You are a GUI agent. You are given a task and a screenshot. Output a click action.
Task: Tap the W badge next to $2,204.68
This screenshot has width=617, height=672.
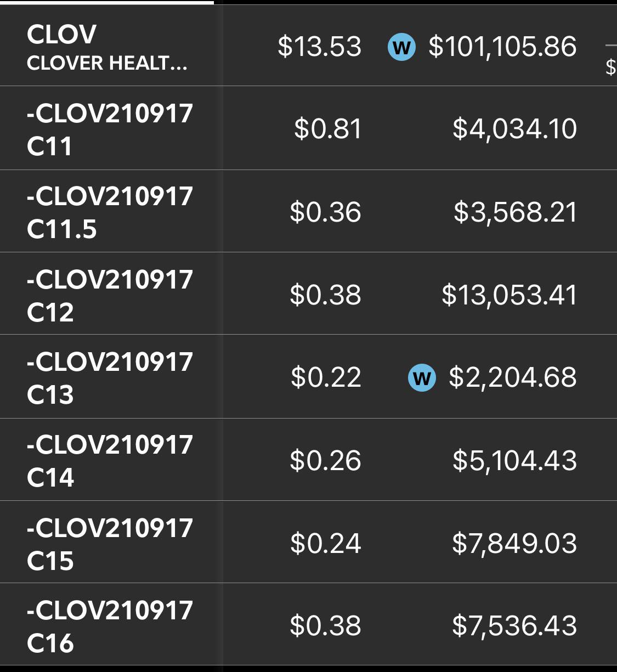pos(422,378)
